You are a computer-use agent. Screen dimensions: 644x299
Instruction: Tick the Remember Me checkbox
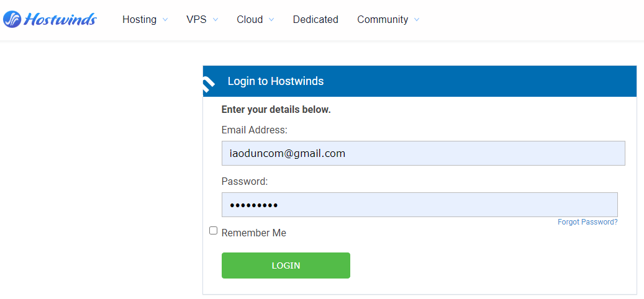click(214, 231)
